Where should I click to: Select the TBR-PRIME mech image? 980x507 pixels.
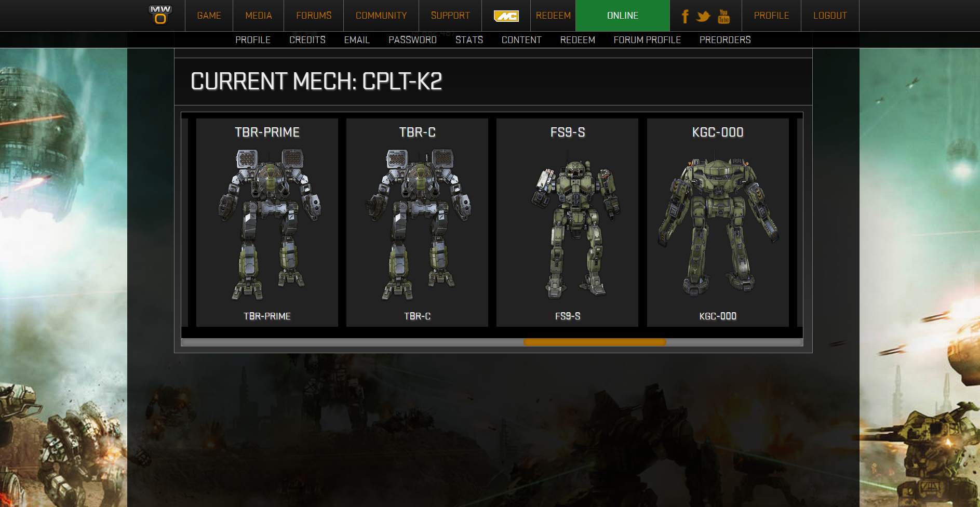pos(267,224)
